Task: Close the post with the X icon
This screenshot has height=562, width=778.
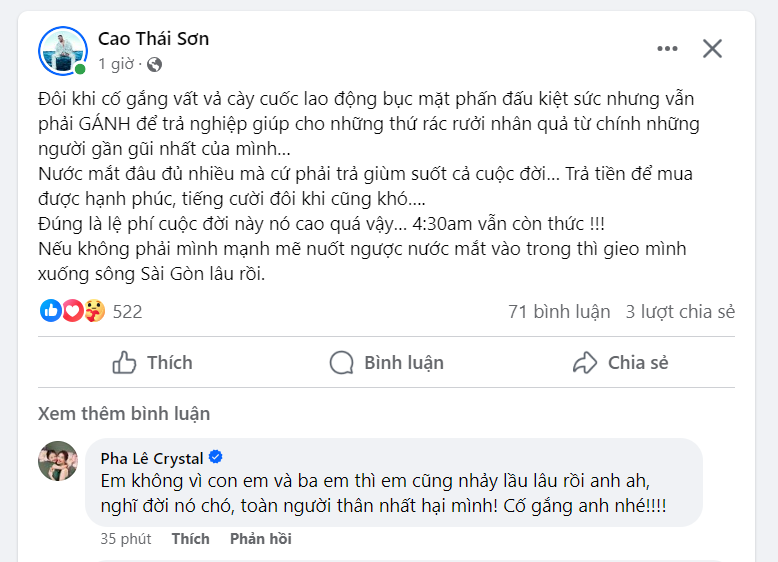Action: click(x=712, y=49)
